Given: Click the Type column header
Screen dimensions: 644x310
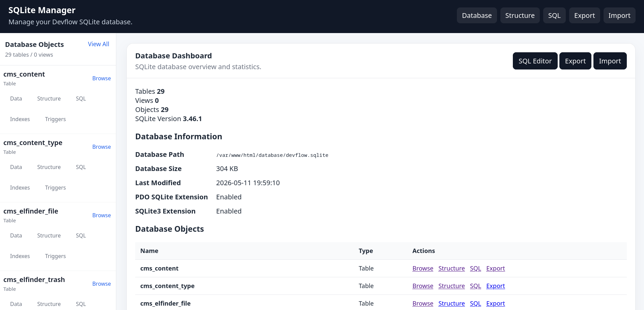Looking at the screenshot, I should coord(366,251).
